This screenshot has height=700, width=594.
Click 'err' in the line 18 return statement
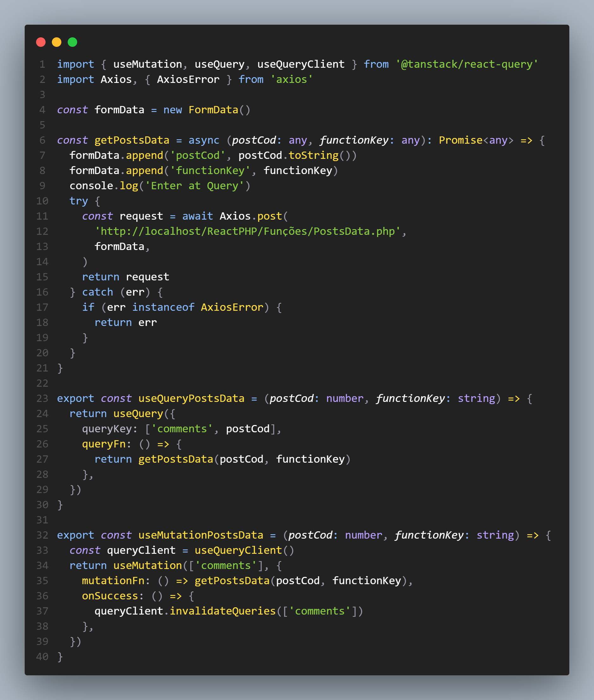[148, 322]
